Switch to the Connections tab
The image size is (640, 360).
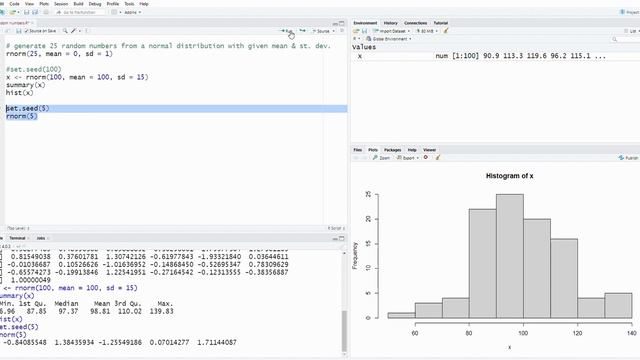[416, 23]
